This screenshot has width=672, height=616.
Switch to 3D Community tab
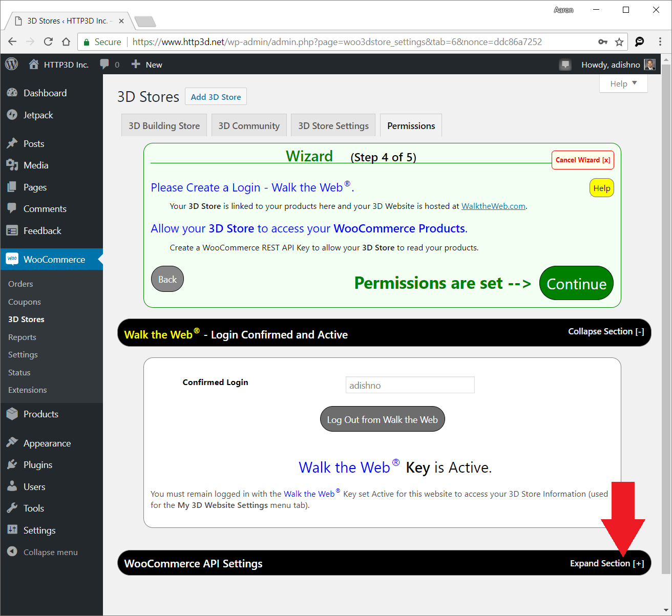coord(249,125)
